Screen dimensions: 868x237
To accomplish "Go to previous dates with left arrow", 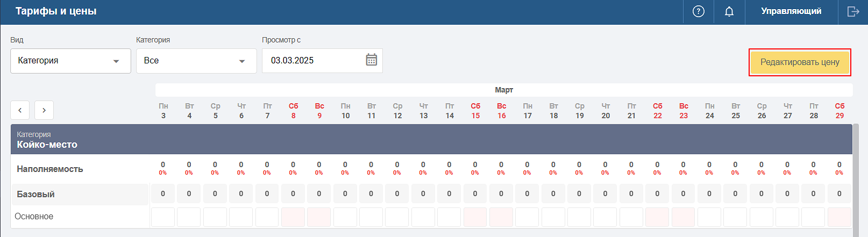I will pos(20,110).
